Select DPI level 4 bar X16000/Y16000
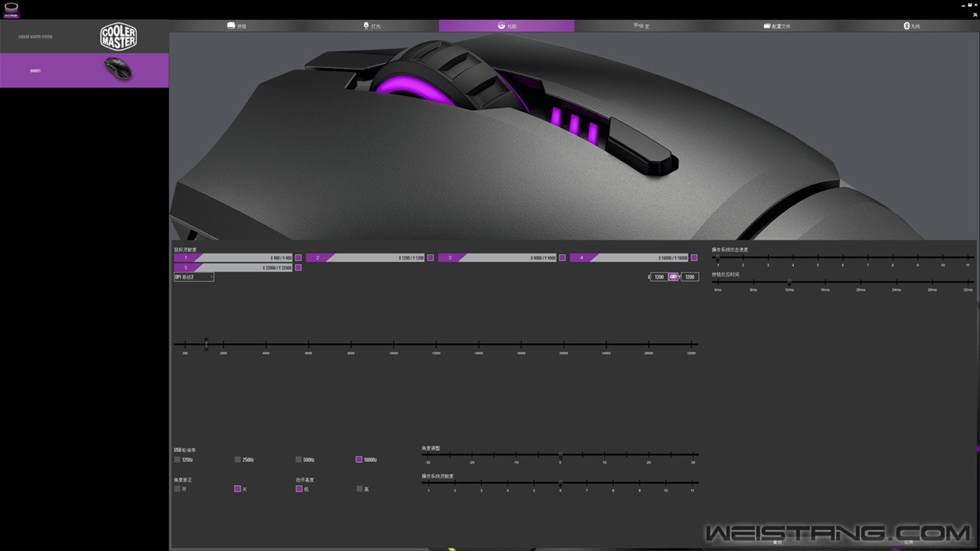This screenshot has width=980, height=551. click(629, 258)
